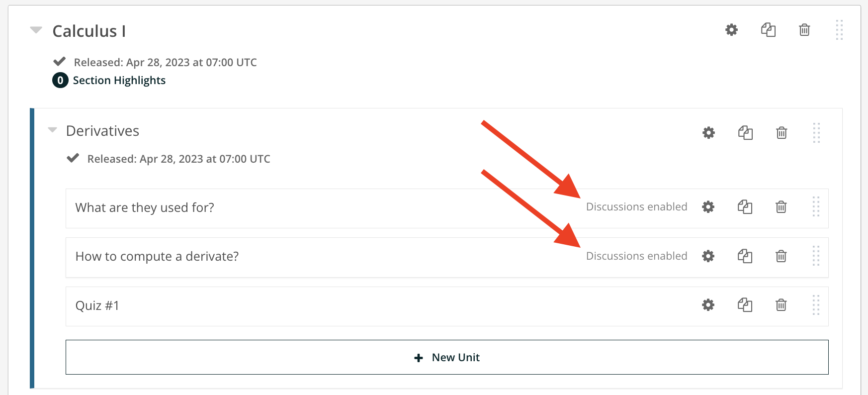The width and height of the screenshot is (868, 395).
Task: Open settings for 'How to compute a derivate?'
Action: [708, 256]
